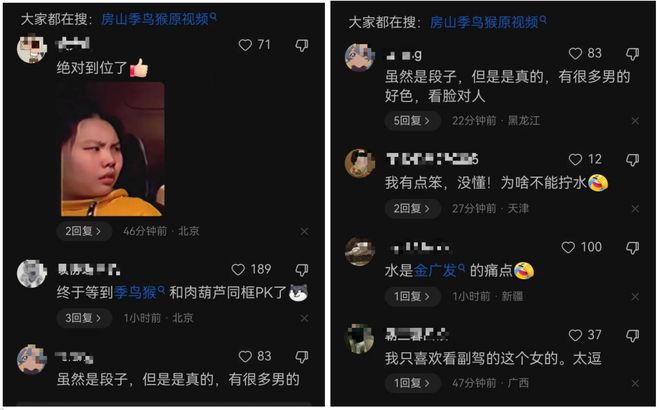This screenshot has height=410, width=660.
Task: Dismiss the 黑龙江 comment using its X icon
Action: click(635, 121)
